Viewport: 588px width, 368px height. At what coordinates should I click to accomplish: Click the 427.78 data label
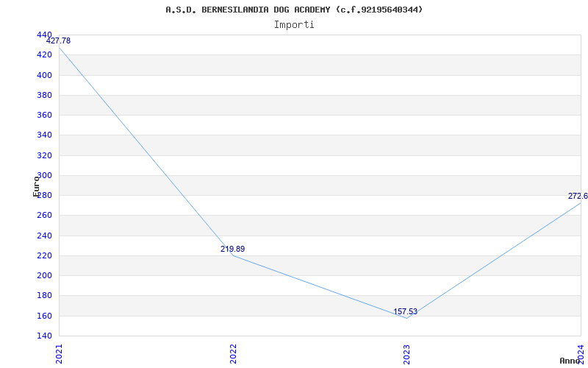click(x=58, y=41)
